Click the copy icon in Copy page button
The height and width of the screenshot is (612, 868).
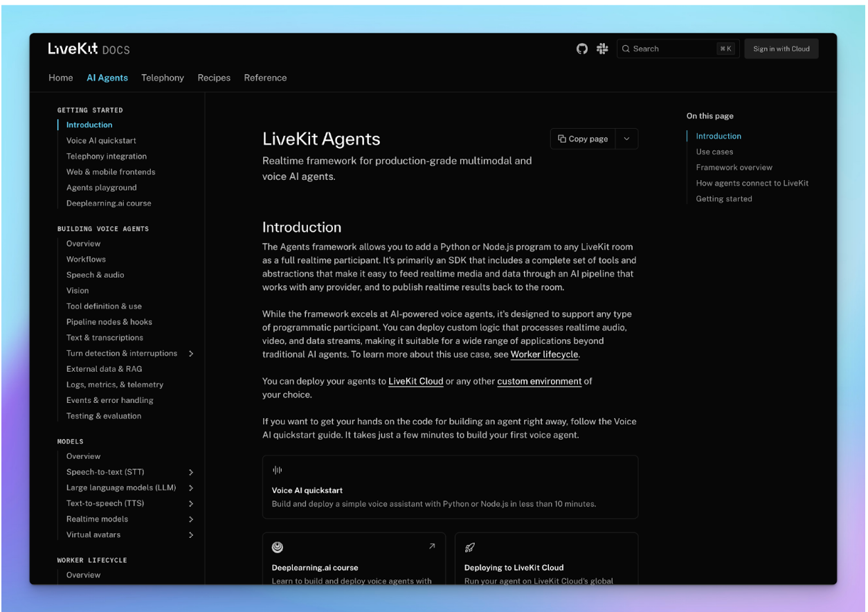562,138
